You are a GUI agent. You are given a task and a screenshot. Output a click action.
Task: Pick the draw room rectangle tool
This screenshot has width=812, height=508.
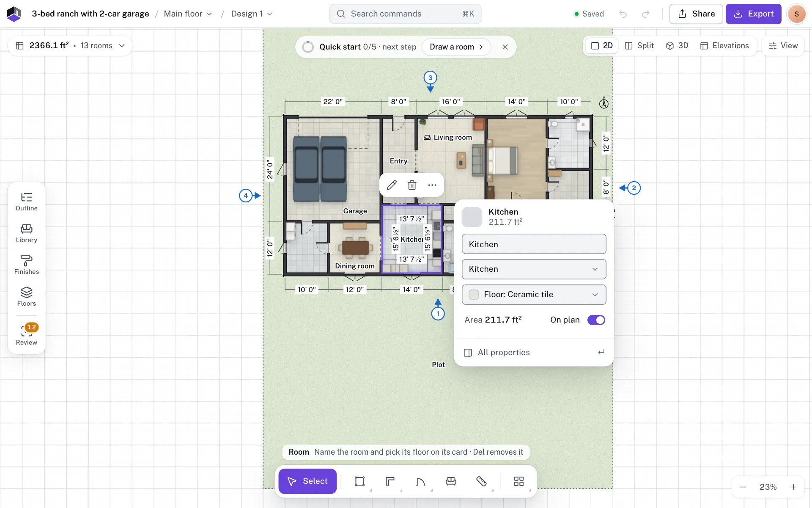[359, 481]
